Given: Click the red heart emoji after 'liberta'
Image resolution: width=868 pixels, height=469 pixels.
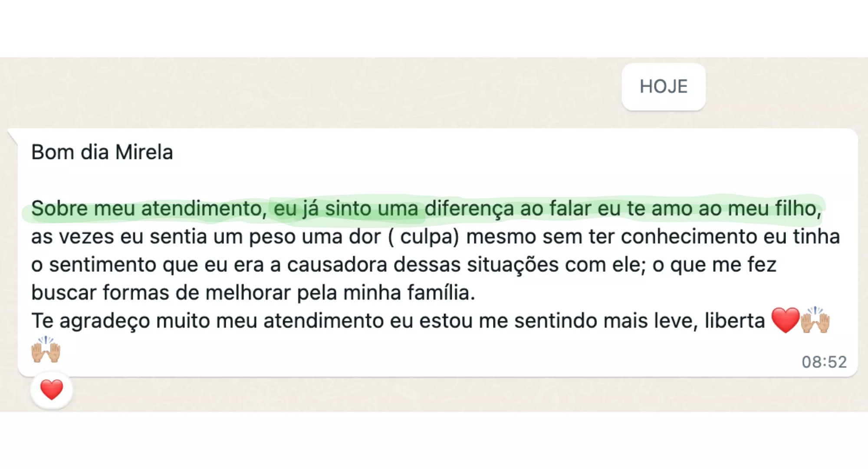Looking at the screenshot, I should click(x=785, y=320).
